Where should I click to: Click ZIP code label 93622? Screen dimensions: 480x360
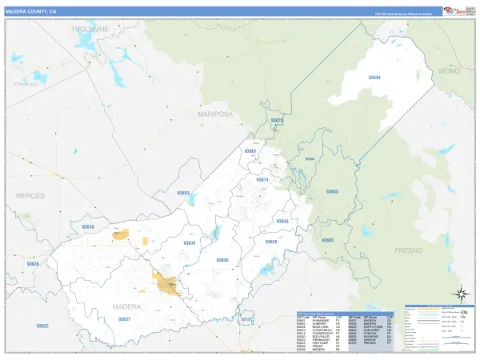(x=42, y=326)
